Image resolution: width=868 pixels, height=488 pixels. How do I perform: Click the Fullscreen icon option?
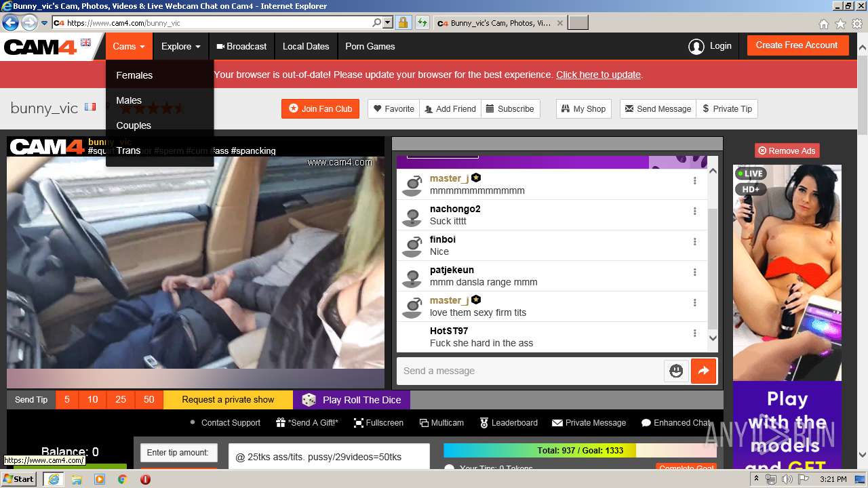(x=378, y=423)
